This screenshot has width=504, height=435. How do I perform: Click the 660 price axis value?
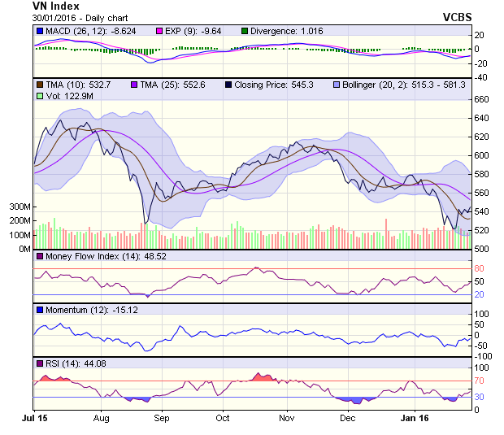click(483, 100)
